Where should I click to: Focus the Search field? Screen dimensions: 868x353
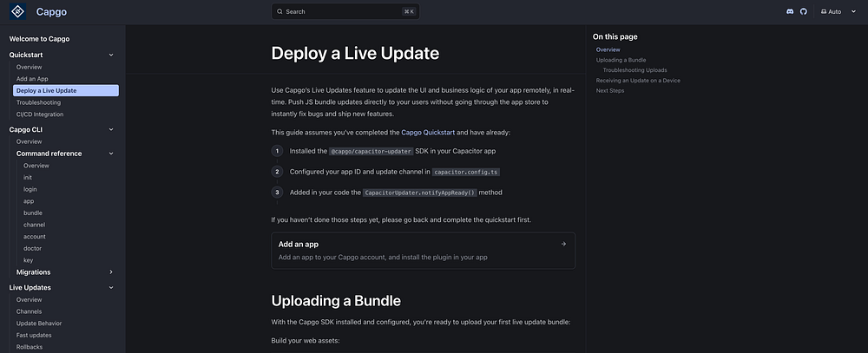tap(345, 11)
